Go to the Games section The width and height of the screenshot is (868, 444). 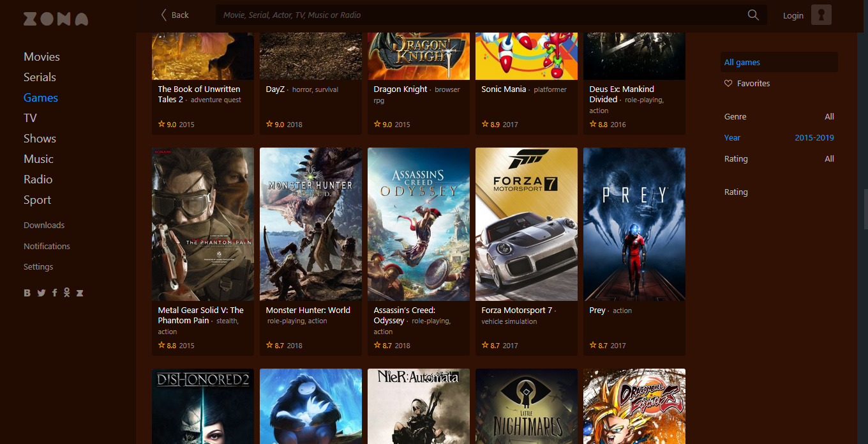point(41,98)
